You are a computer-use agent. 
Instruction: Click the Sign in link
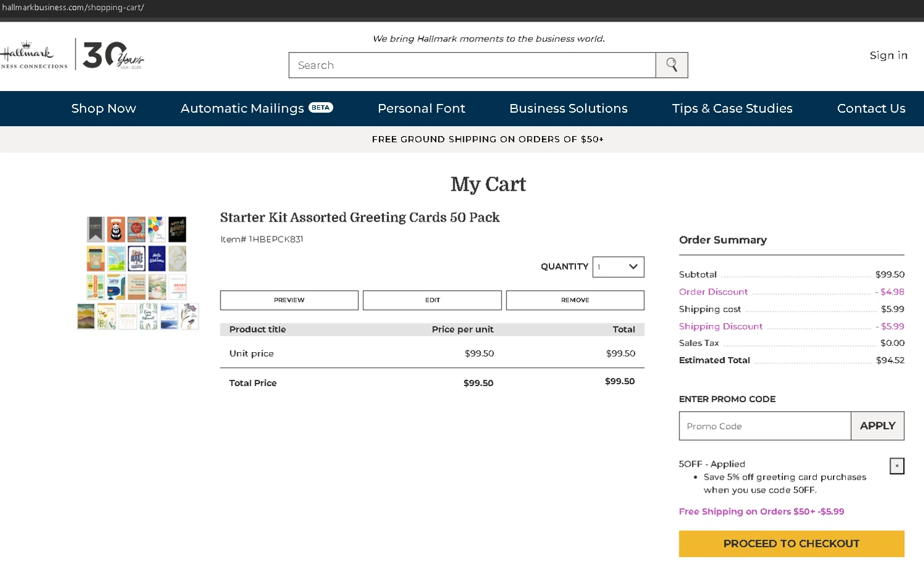point(888,55)
